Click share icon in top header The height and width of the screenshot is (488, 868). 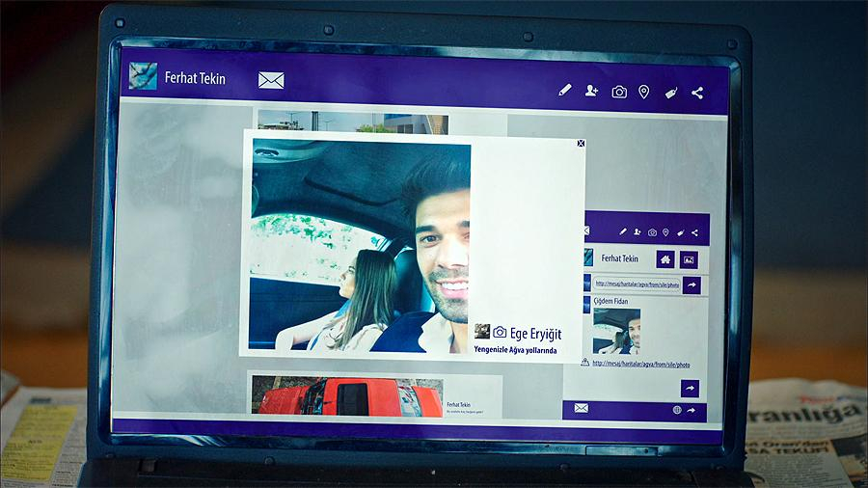(x=697, y=93)
